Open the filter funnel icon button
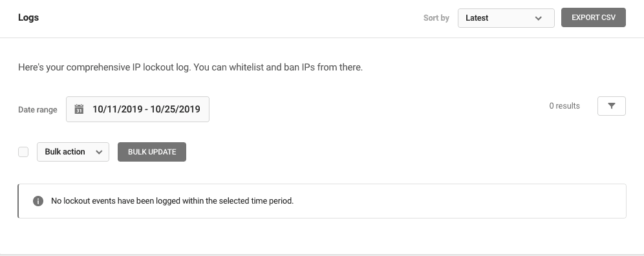 [x=611, y=106]
